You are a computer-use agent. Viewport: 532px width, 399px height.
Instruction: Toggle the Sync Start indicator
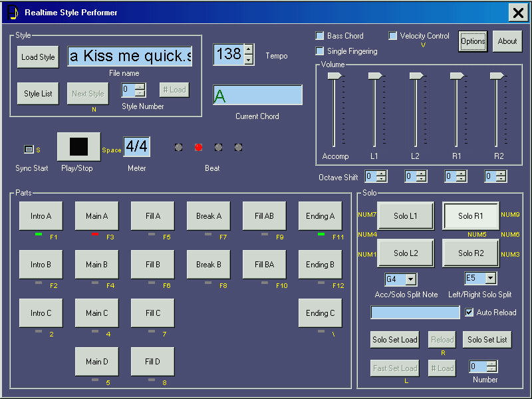(29, 149)
